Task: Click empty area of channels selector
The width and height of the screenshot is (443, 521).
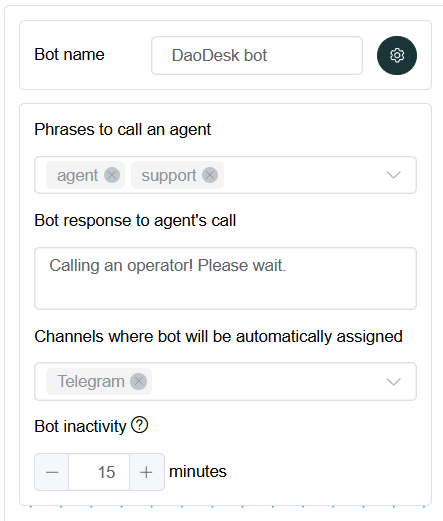Action: click(x=267, y=381)
